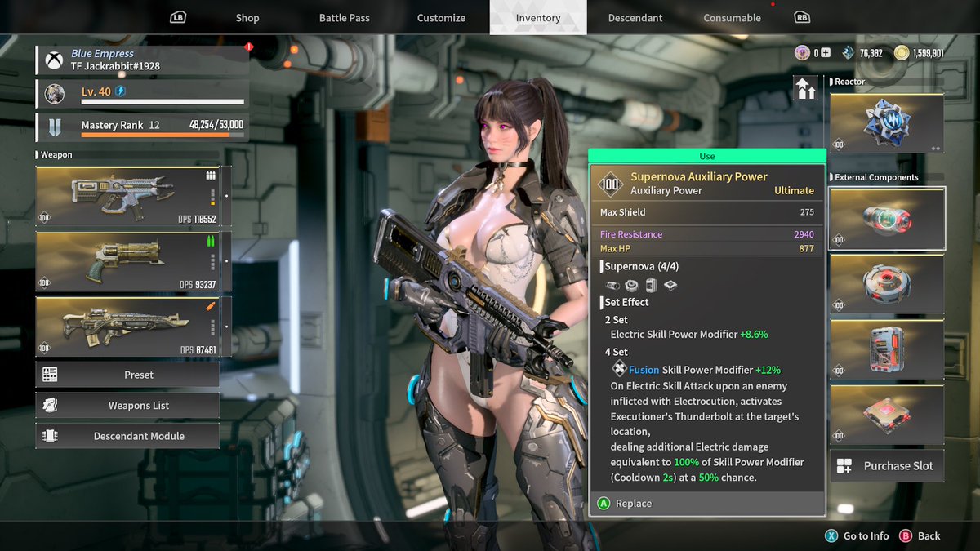This screenshot has width=980, height=551.
Task: Click the Lv. 40 experience bar
Action: pos(163,102)
